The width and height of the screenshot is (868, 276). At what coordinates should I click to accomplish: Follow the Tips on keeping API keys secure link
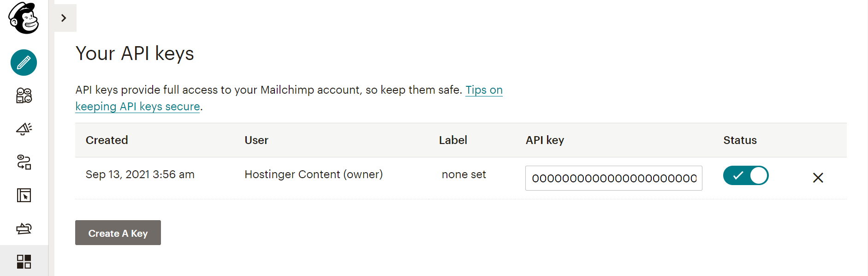coord(289,98)
